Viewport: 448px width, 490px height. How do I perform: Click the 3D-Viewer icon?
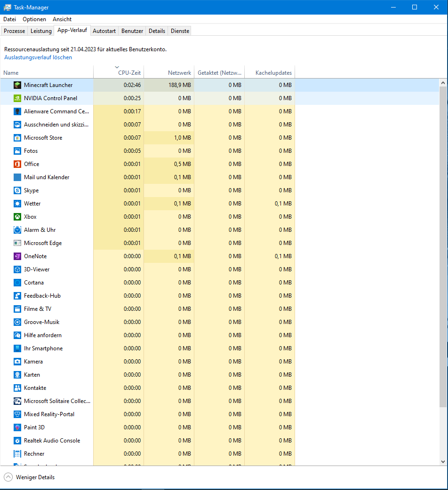(x=17, y=269)
